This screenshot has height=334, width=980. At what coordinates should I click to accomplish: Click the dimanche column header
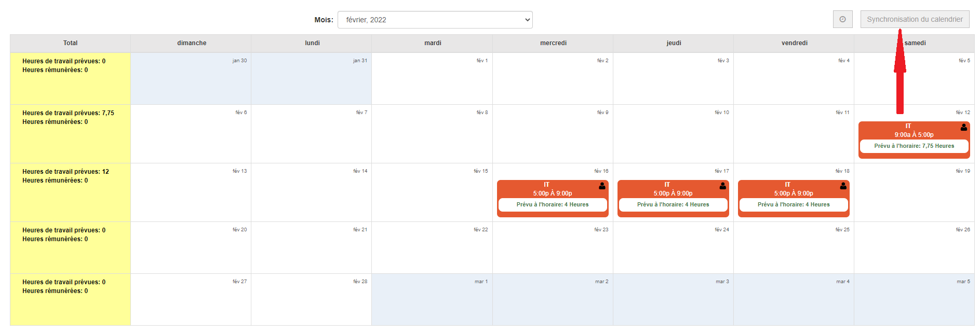192,43
